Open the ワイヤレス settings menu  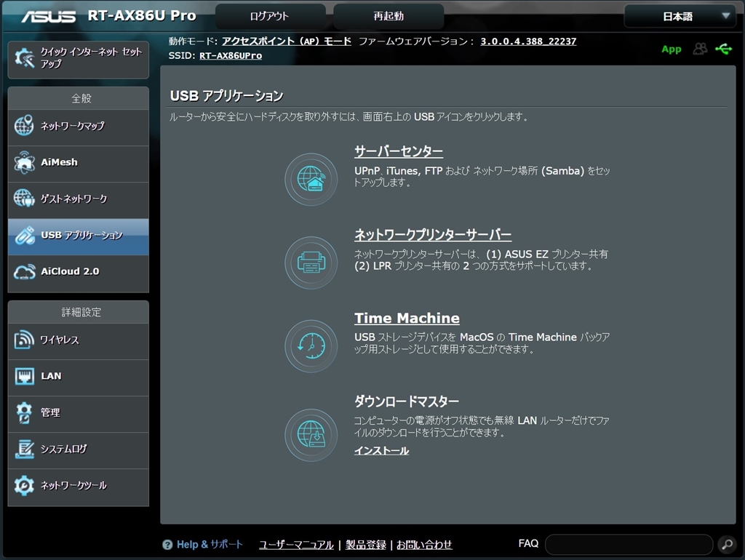79,340
